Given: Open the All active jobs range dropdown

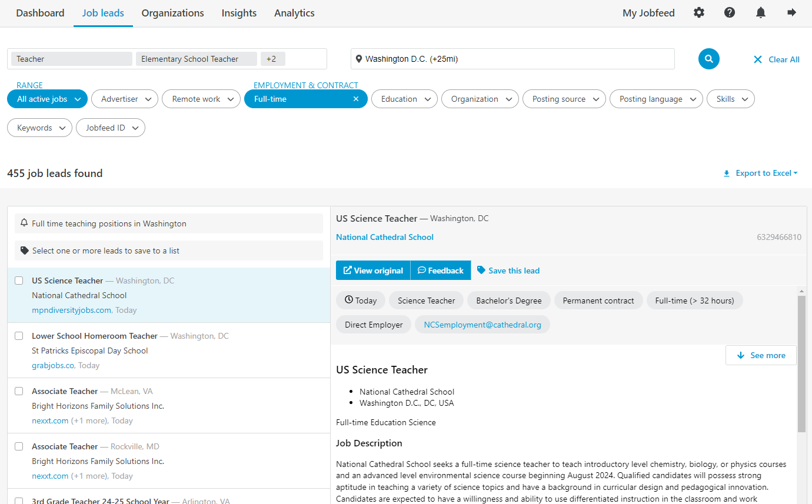Looking at the screenshot, I should [x=47, y=99].
